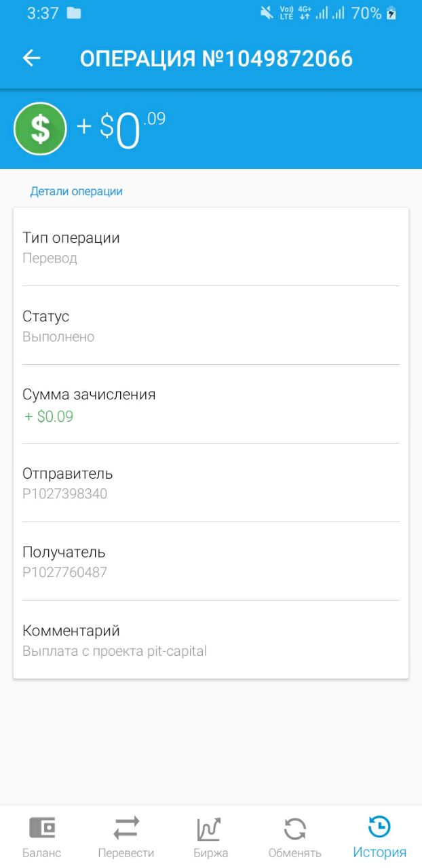
Task: Tap the comment Выплата с проекта pit-capital
Action: pos(115,652)
